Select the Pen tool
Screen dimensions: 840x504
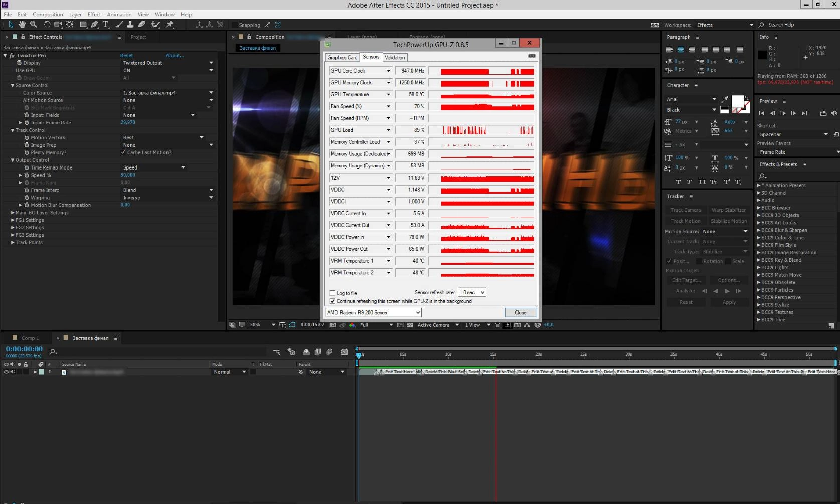[x=94, y=24]
